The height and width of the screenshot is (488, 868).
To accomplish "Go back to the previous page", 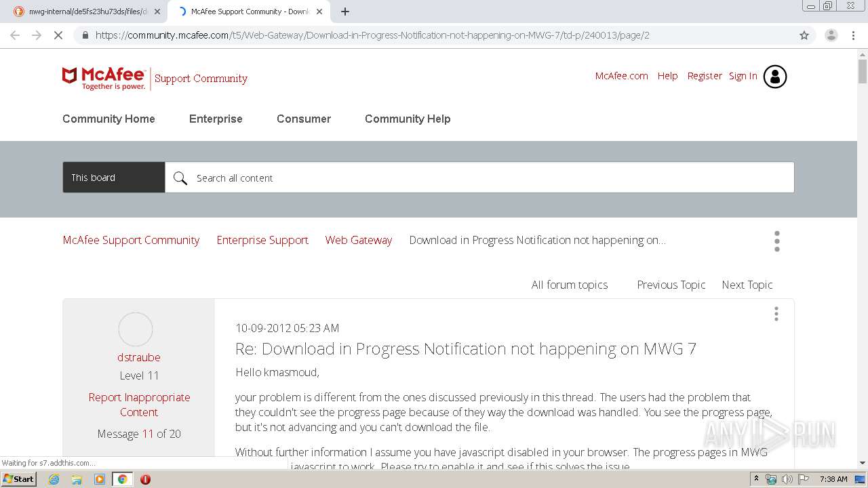I will point(15,35).
